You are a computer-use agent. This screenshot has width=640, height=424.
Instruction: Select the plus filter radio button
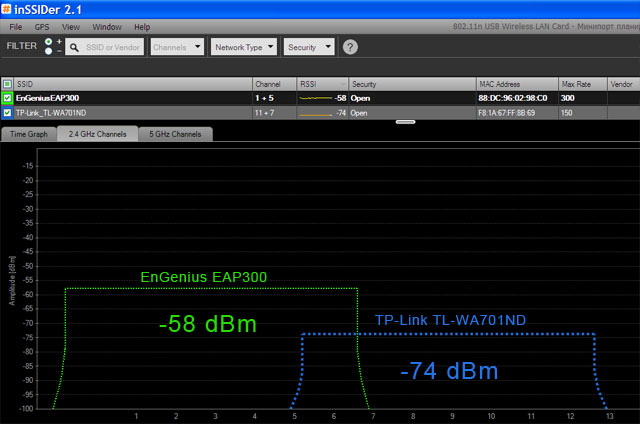[49, 42]
